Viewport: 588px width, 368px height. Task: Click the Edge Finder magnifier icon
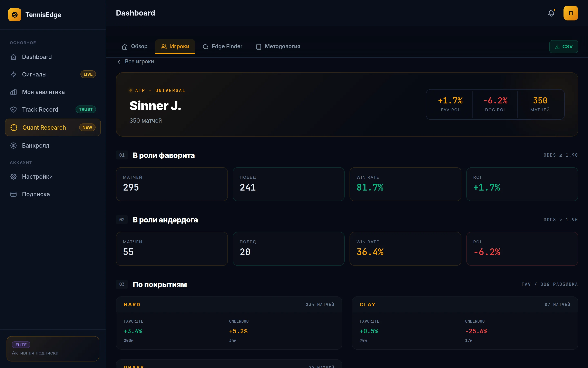coord(206,47)
